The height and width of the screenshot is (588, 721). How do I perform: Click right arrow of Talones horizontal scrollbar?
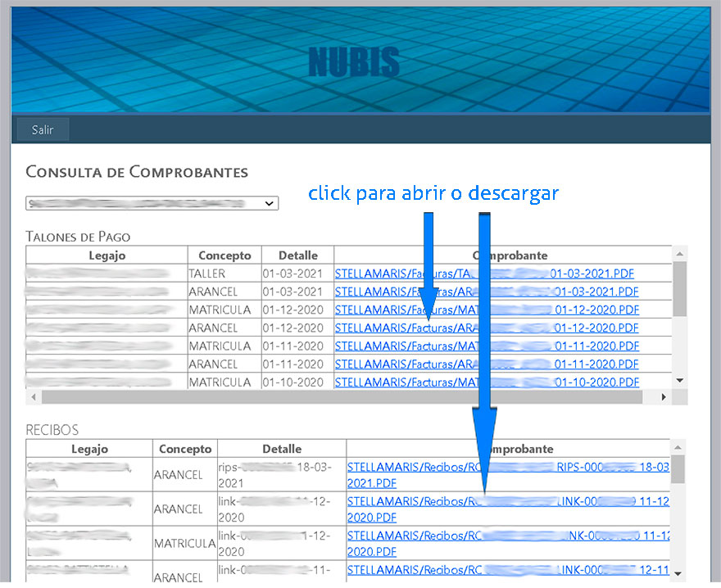pyautogui.click(x=664, y=396)
